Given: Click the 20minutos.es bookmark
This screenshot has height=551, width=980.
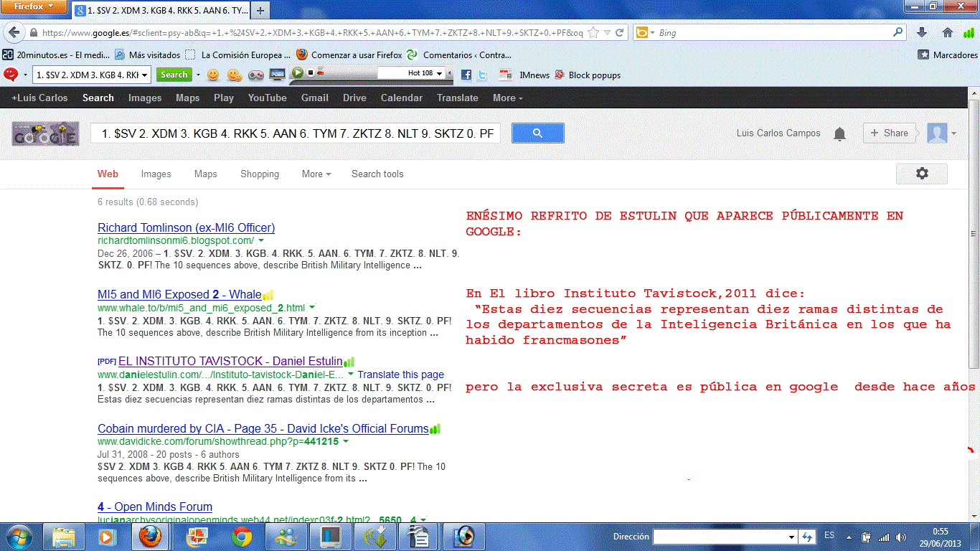Looking at the screenshot, I should point(56,55).
